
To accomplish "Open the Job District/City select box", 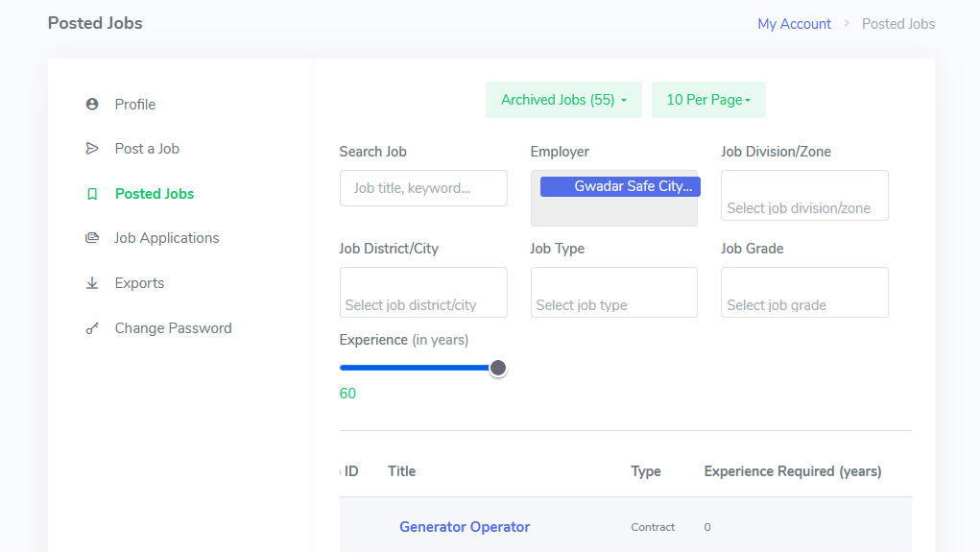I will coord(423,293).
